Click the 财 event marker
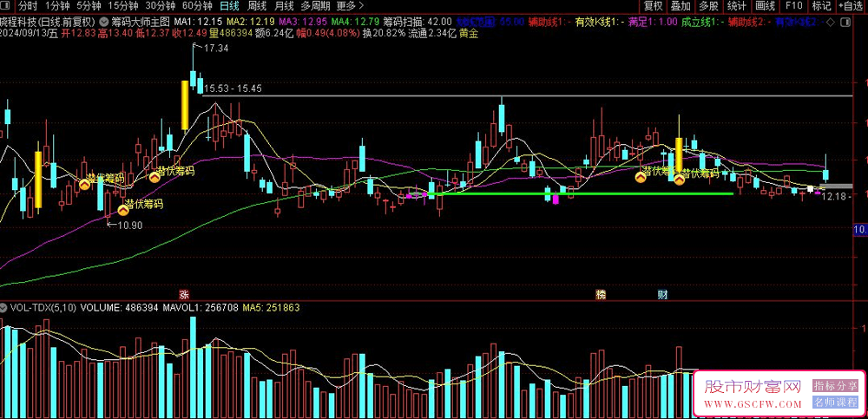The width and height of the screenshot is (868, 419). [x=662, y=294]
